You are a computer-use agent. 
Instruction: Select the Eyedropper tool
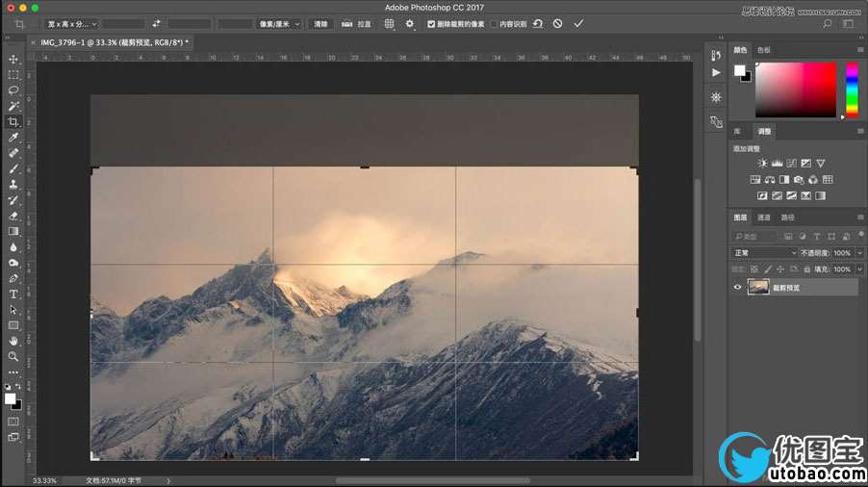[13, 138]
